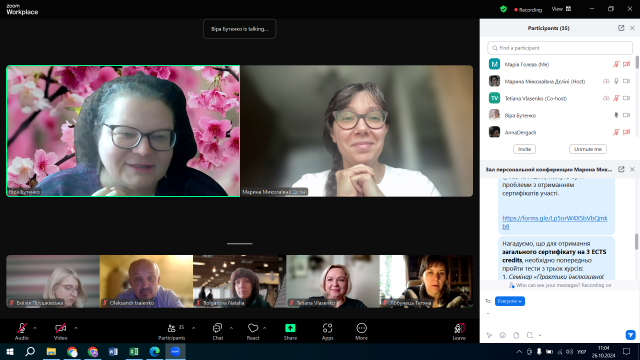The width and height of the screenshot is (640, 360).
Task: Toggle muted mic icon for Марія Голова (Me)
Action: click(x=616, y=64)
